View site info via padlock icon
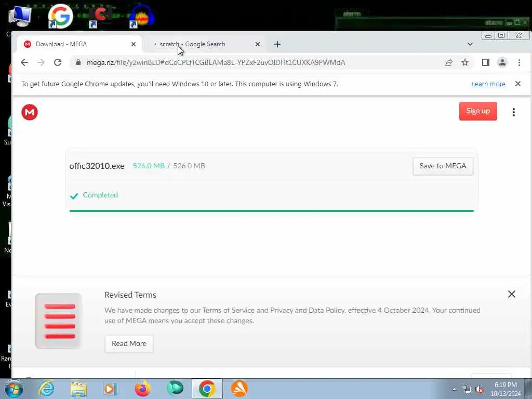 [x=78, y=62]
